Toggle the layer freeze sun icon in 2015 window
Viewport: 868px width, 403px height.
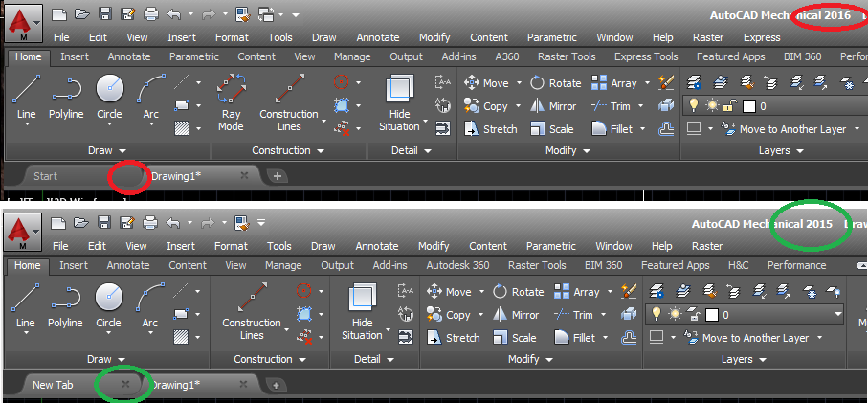[675, 314]
